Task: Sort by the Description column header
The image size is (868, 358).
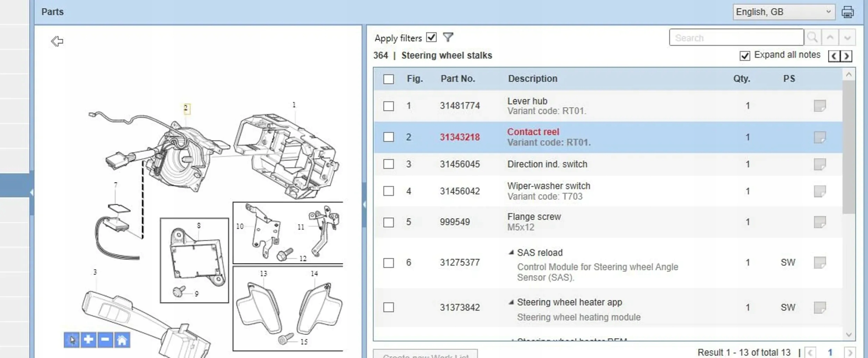Action: click(x=533, y=78)
